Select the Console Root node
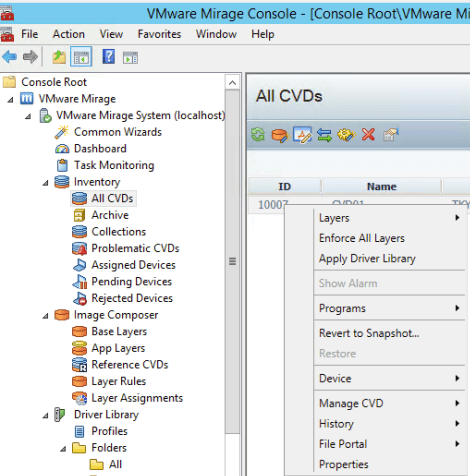 pos(54,82)
